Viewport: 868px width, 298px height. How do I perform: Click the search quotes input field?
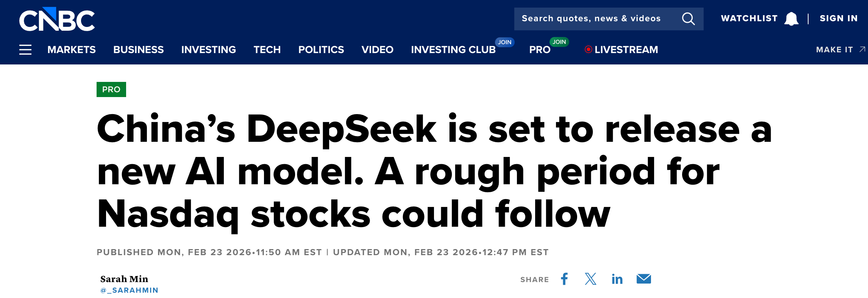tap(591, 19)
